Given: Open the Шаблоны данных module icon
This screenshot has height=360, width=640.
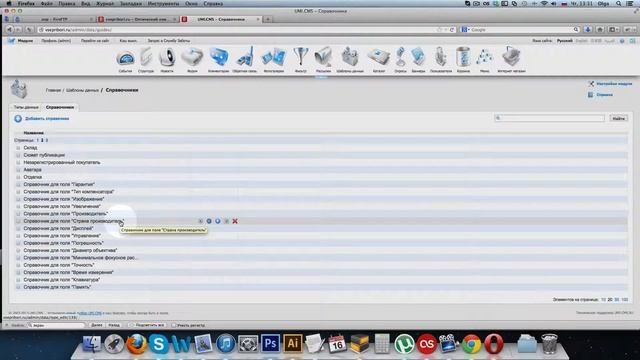Looking at the screenshot, I should click(350, 57).
